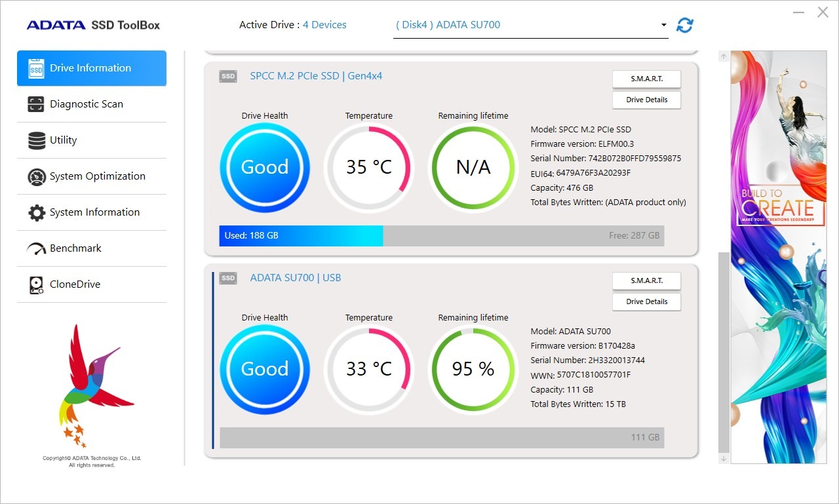Viewport: 839px width, 504px height.
Task: Click Total Bytes Written: (ADATA product only)
Action: (608, 203)
